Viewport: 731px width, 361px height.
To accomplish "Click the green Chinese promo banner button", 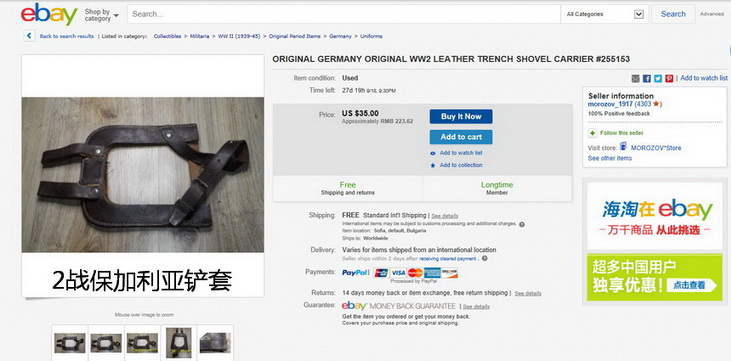I will (691, 285).
